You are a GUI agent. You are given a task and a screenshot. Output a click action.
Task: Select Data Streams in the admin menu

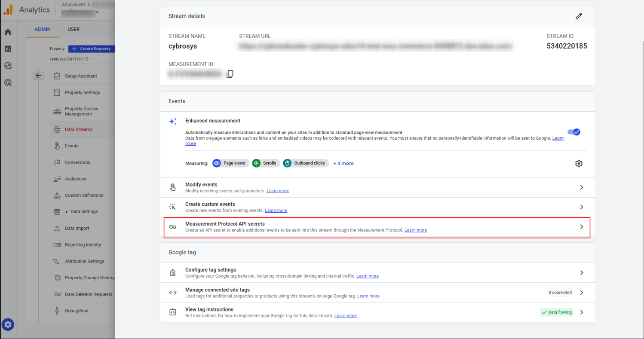(79, 129)
